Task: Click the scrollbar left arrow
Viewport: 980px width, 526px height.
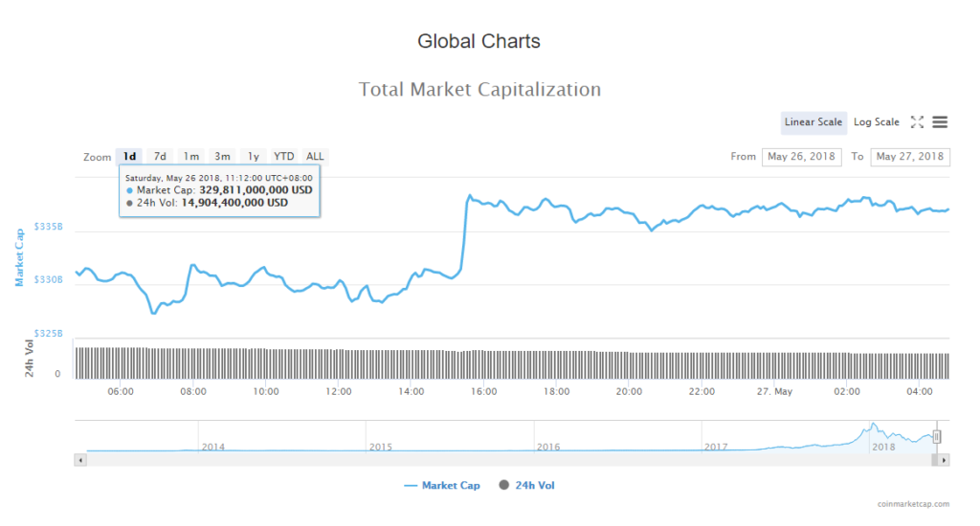Action: point(80,460)
